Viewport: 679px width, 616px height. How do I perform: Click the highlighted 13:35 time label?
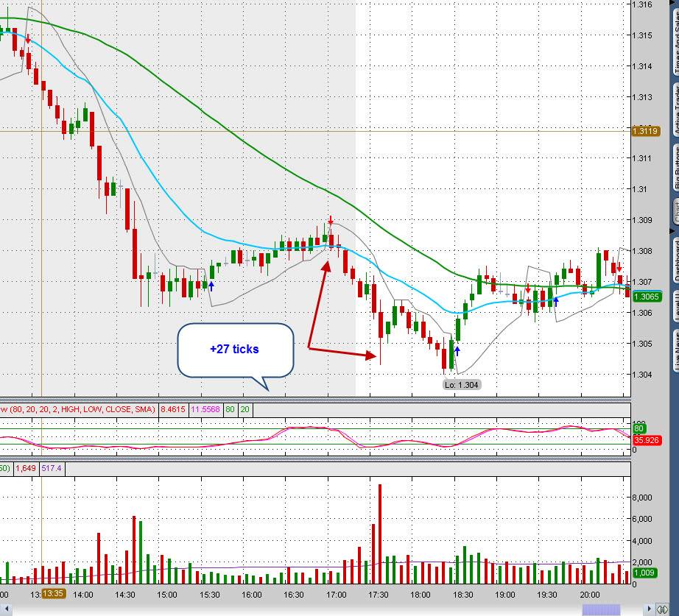click(x=53, y=593)
